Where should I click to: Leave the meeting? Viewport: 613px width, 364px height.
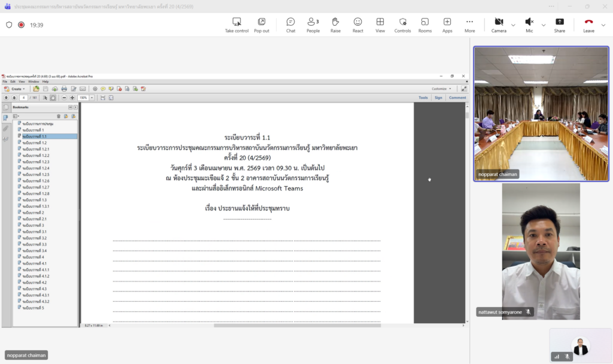coord(588,25)
